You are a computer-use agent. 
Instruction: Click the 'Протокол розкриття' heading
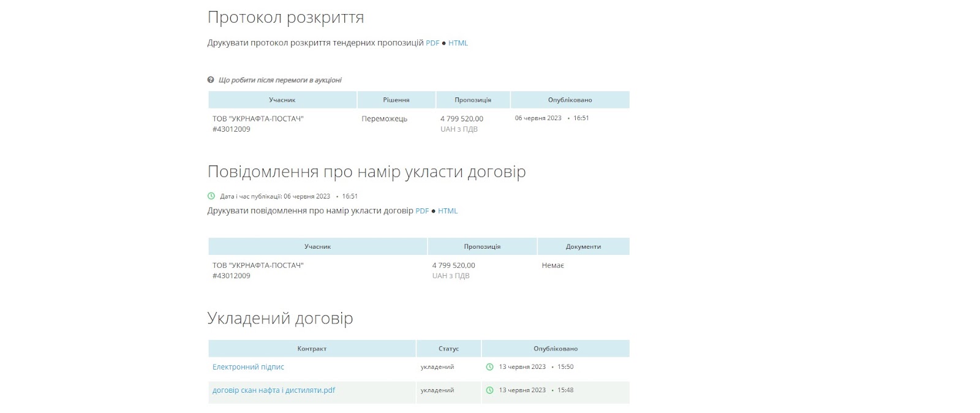[x=286, y=18]
